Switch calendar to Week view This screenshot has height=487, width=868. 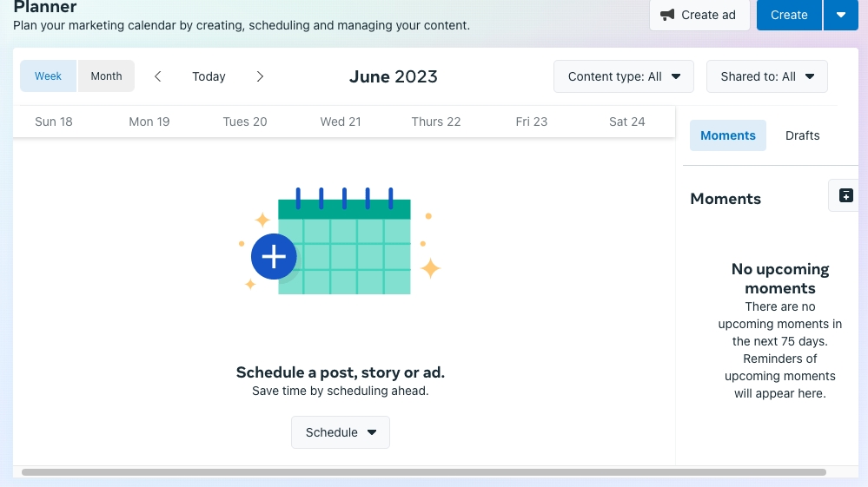pyautogui.click(x=48, y=76)
